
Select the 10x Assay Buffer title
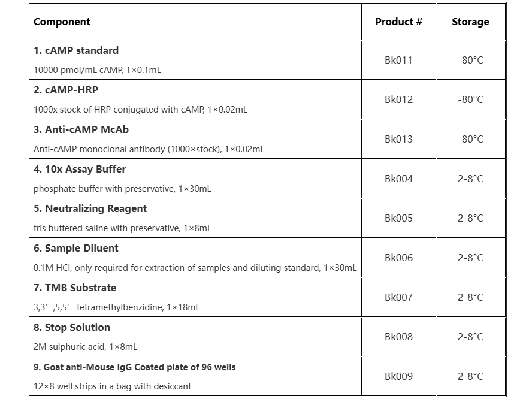point(80,170)
